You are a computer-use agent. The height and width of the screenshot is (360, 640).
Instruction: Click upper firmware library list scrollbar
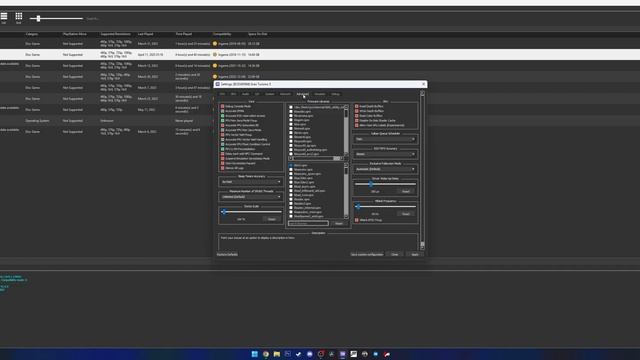[346, 130]
